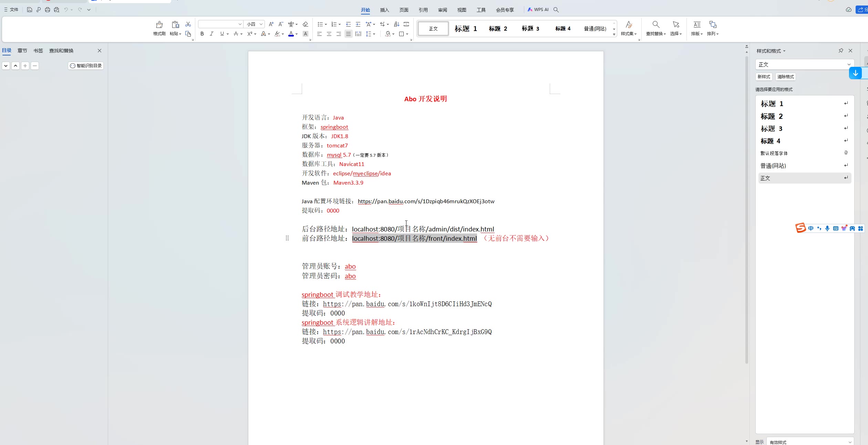
Task: Click the 新样式 button
Action: tap(764, 77)
